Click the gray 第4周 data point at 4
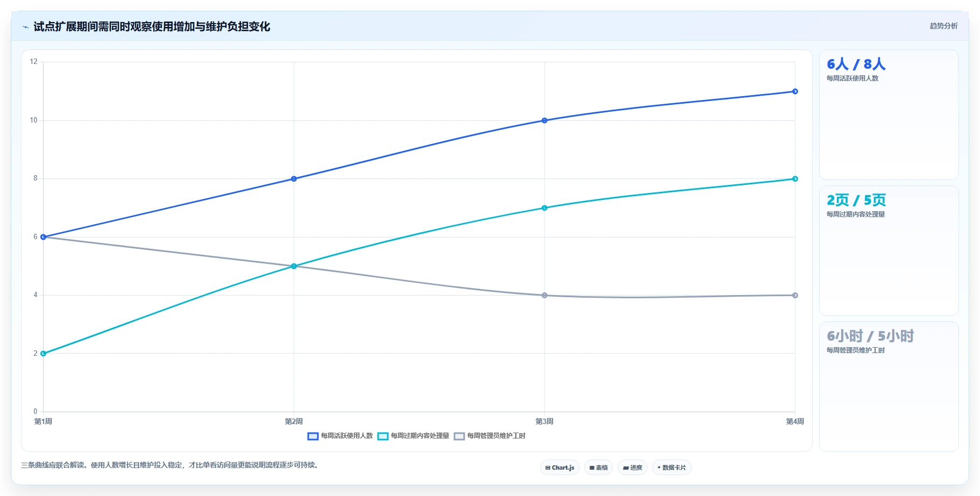 point(795,295)
